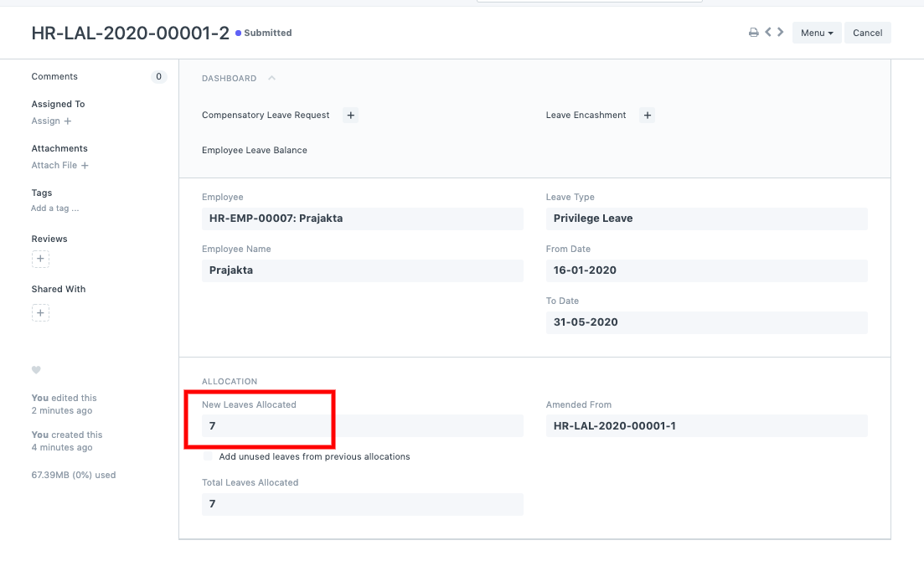Click the print icon in header
This screenshot has height=561, width=924.
pyautogui.click(x=753, y=33)
